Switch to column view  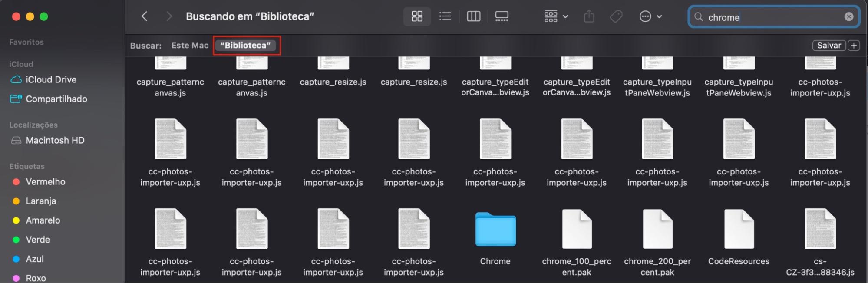point(473,16)
